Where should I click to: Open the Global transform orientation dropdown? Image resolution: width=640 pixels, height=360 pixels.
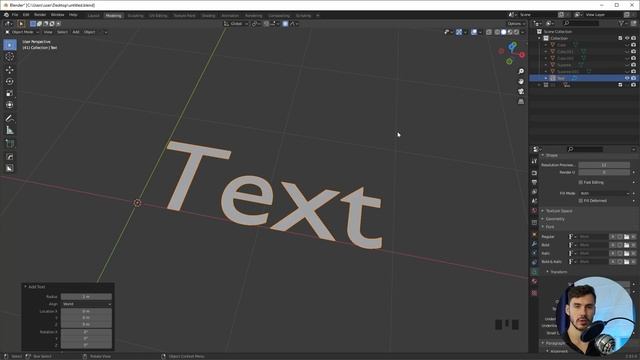[x=236, y=24]
